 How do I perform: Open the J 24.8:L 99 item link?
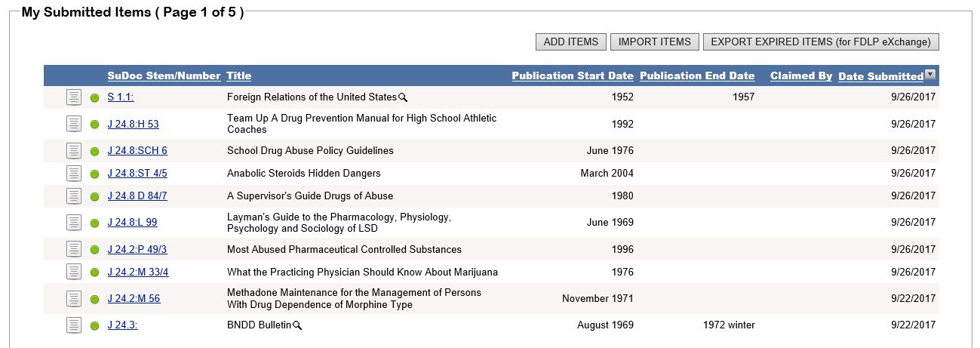click(133, 223)
